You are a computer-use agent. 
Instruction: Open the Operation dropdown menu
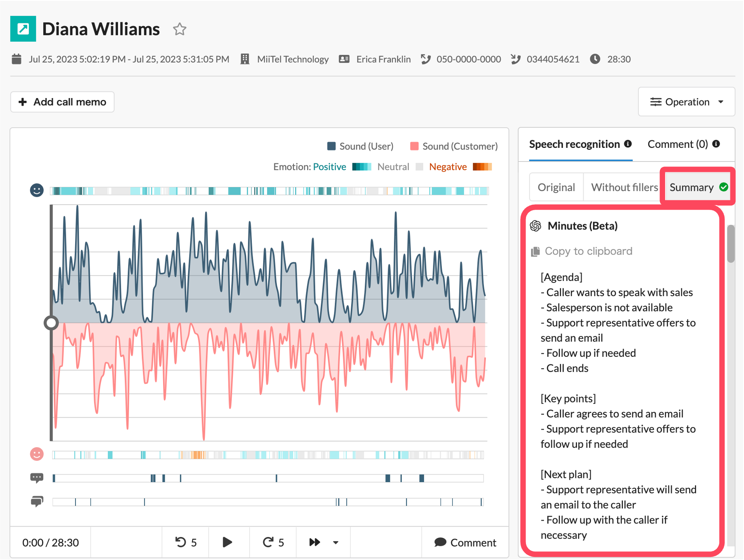tap(686, 102)
